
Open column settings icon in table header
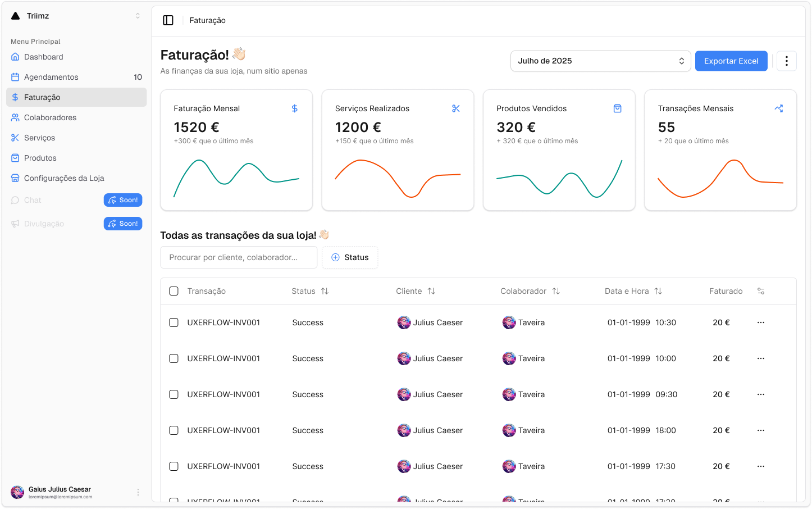[x=761, y=291]
